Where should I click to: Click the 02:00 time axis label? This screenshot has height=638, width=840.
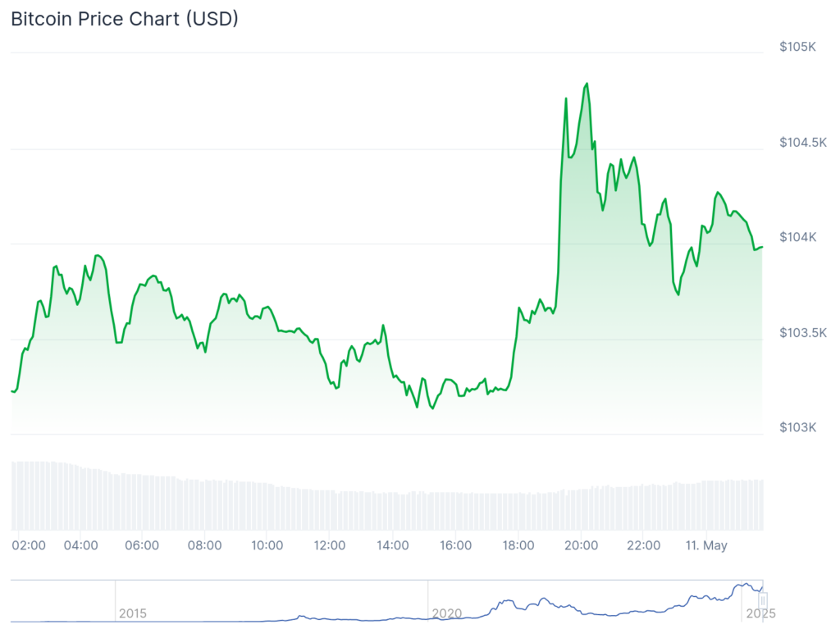[x=30, y=545]
